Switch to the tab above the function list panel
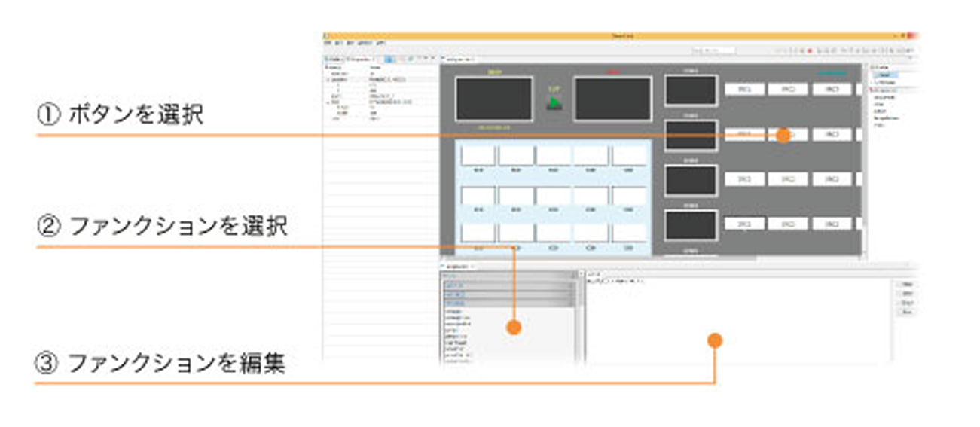 [x=456, y=267]
